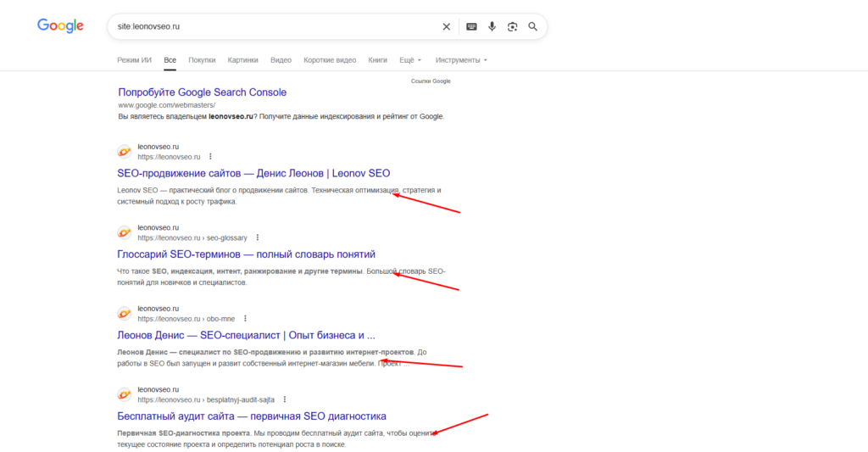Click the https://leonovseo.ru › seo-glossary breadcrumb
Screen dimensions: 868x452
(x=192, y=237)
